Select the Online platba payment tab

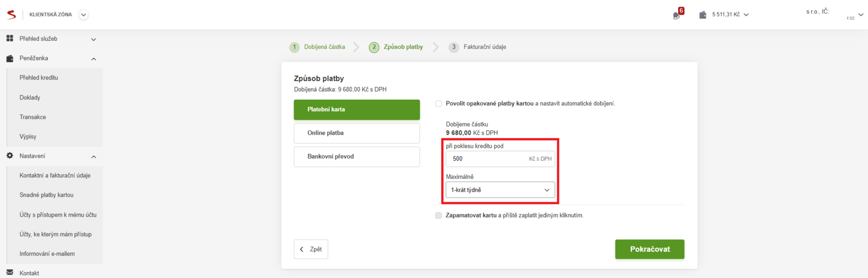(356, 133)
